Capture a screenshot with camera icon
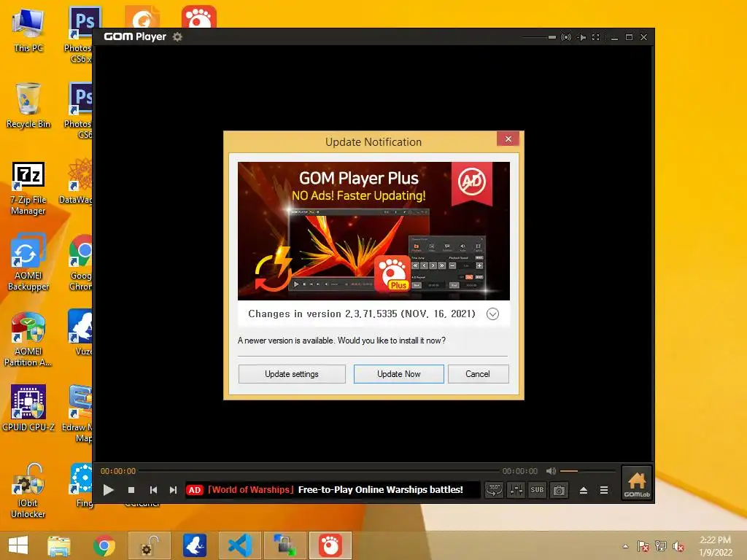 (559, 489)
